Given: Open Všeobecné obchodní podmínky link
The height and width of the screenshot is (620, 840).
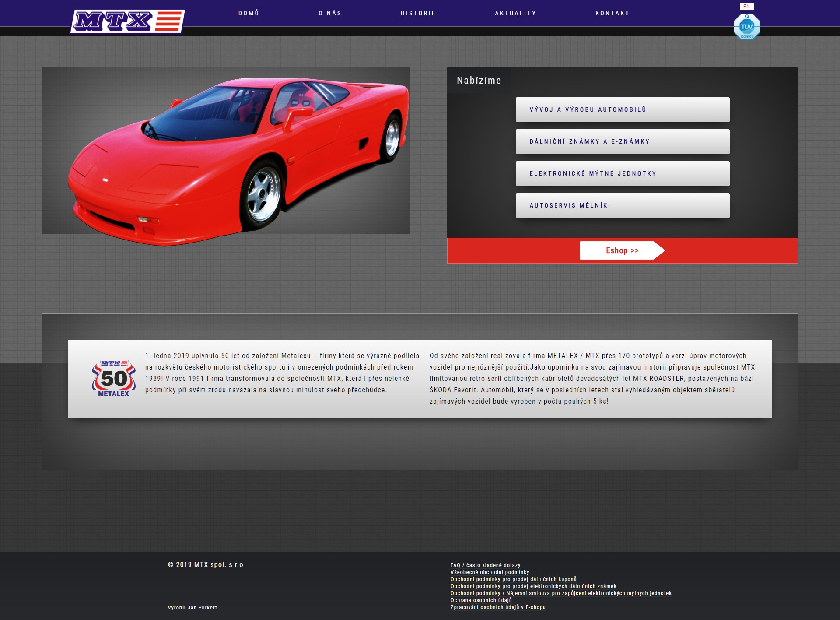Looking at the screenshot, I should pyautogui.click(x=490, y=572).
